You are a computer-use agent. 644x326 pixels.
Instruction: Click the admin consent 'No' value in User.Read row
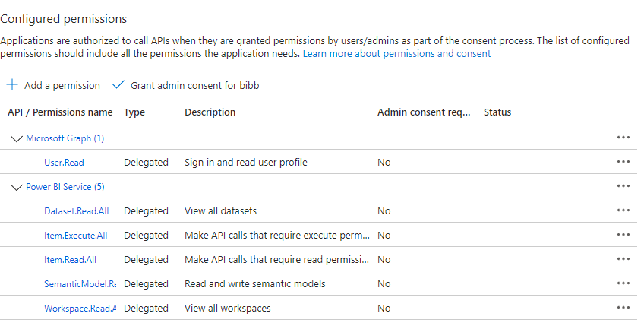384,163
